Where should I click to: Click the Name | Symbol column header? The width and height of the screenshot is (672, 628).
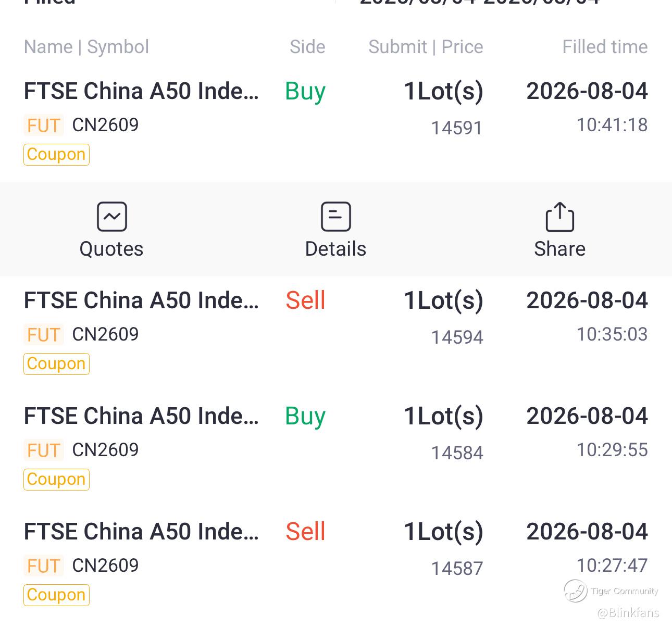pos(86,47)
